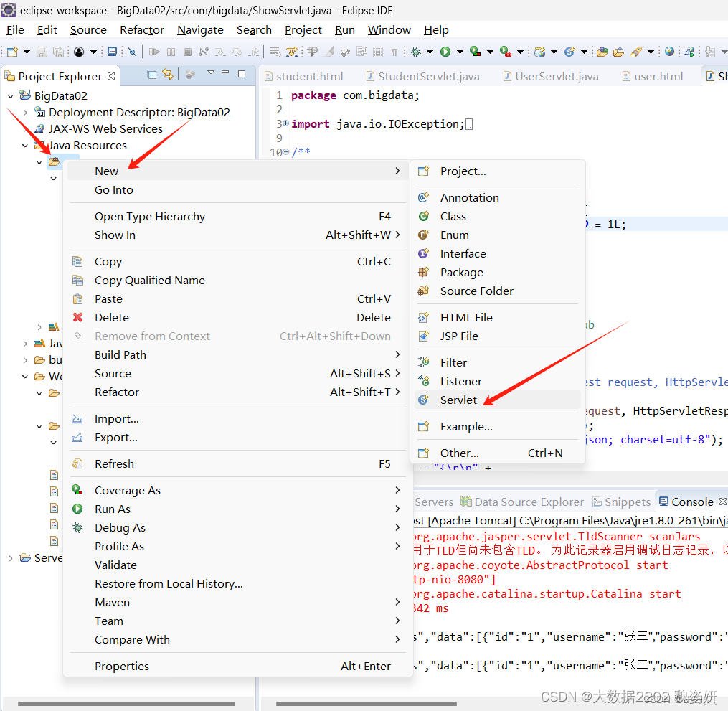Toggle Link with Editor in Project Explorer
The width and height of the screenshot is (728, 711).
point(168,75)
